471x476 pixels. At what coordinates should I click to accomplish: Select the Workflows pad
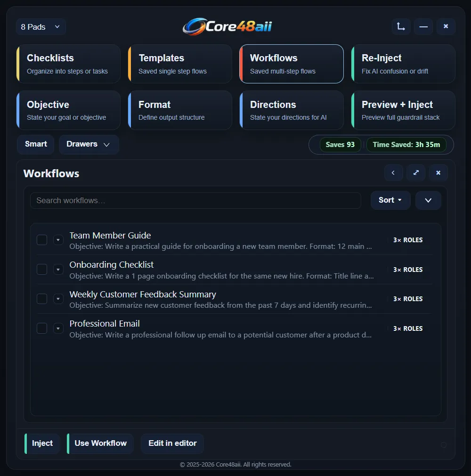point(292,64)
